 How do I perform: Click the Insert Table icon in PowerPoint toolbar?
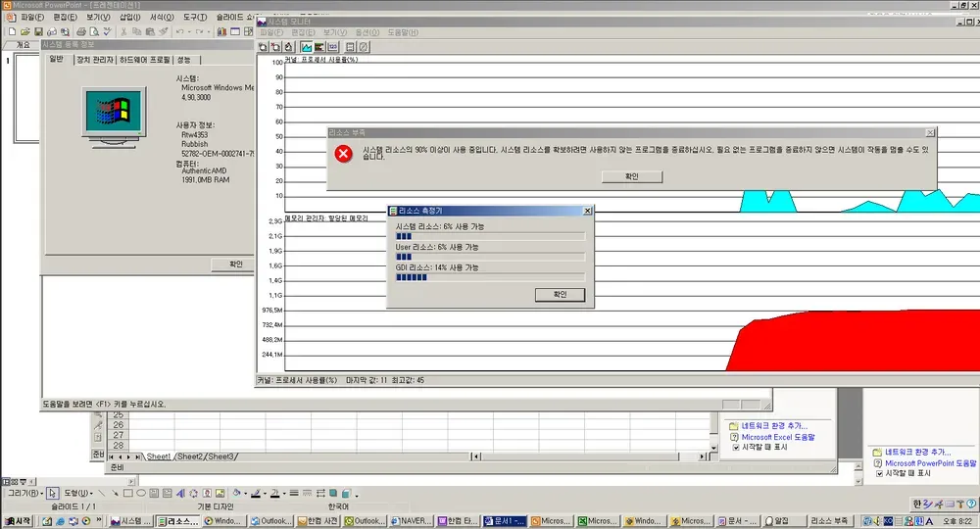[235, 31]
